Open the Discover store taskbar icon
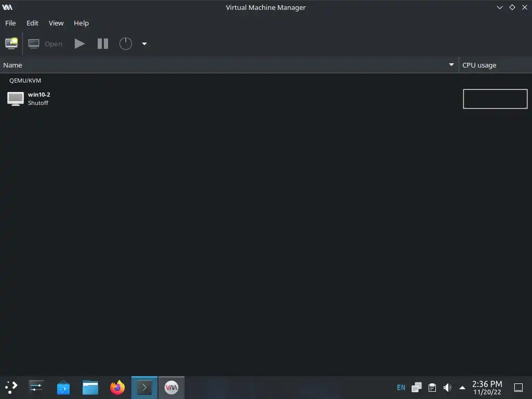The height and width of the screenshot is (399, 532). [x=63, y=388]
